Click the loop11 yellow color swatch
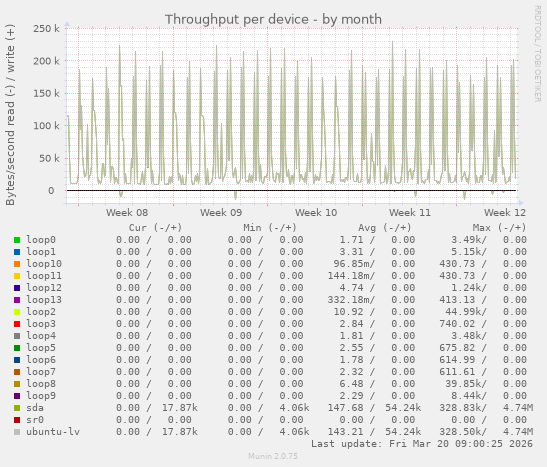 pos(17,276)
